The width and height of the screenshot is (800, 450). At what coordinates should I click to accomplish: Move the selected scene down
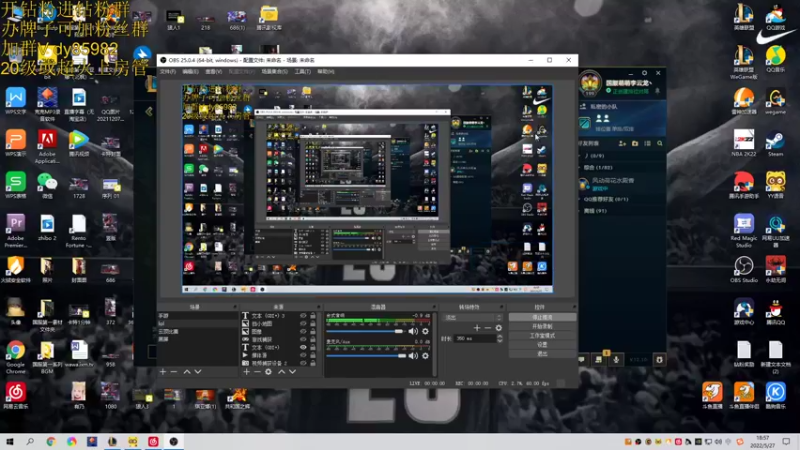tap(198, 372)
